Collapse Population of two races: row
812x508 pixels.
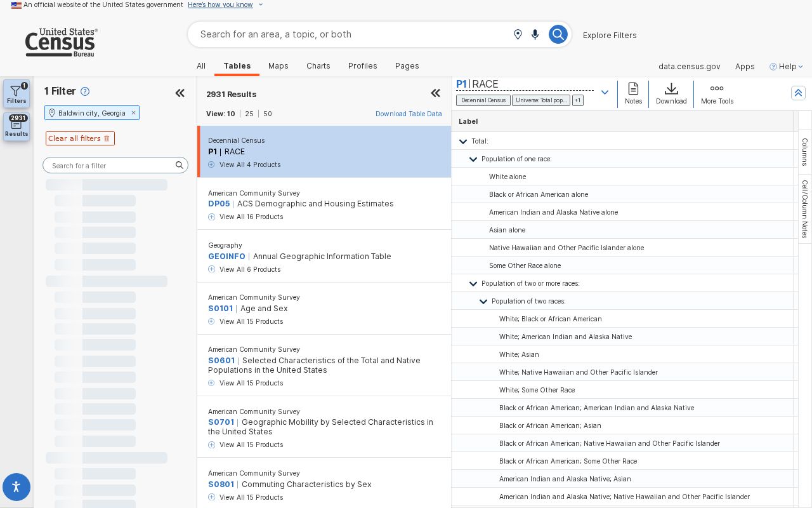483,301
